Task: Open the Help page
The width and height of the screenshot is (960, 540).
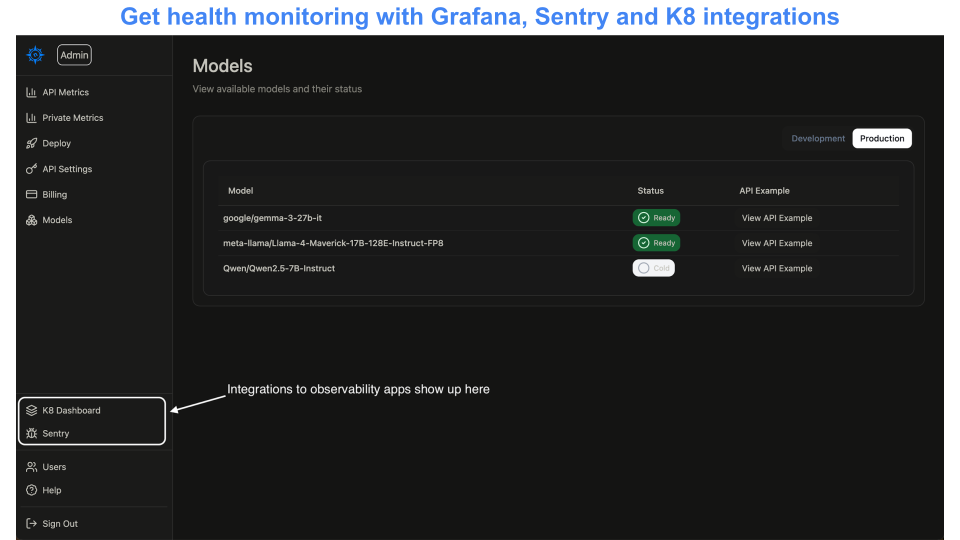Action: click(51, 490)
